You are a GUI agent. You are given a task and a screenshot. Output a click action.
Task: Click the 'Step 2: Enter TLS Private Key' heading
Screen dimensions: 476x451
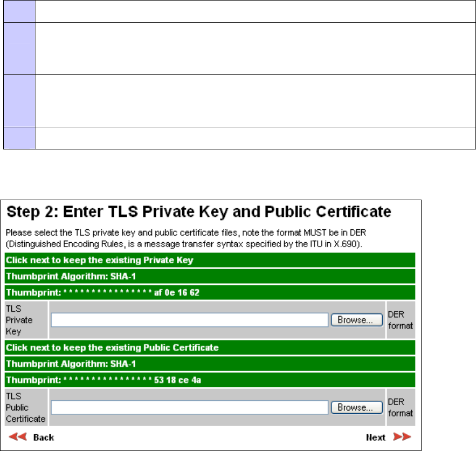[x=199, y=211]
